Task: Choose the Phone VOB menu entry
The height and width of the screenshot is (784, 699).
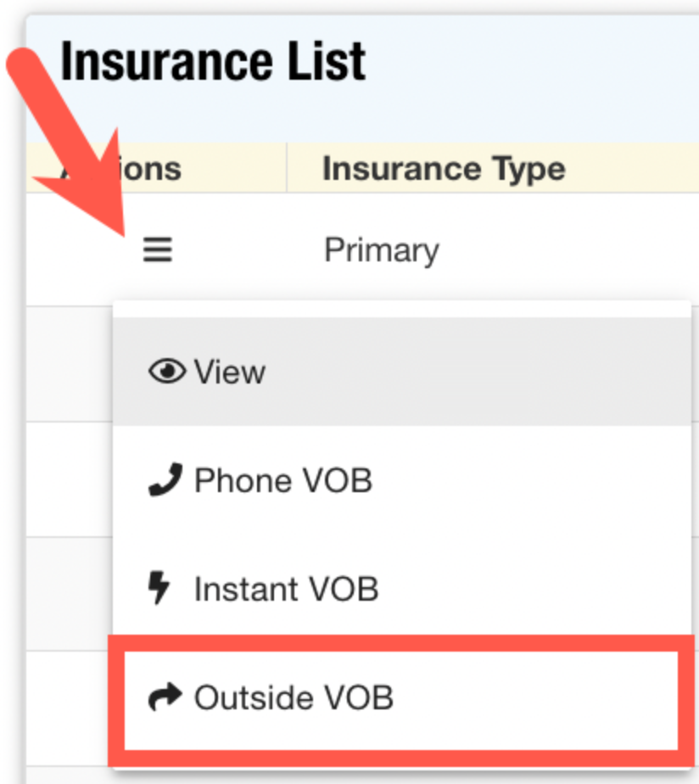Action: [283, 480]
